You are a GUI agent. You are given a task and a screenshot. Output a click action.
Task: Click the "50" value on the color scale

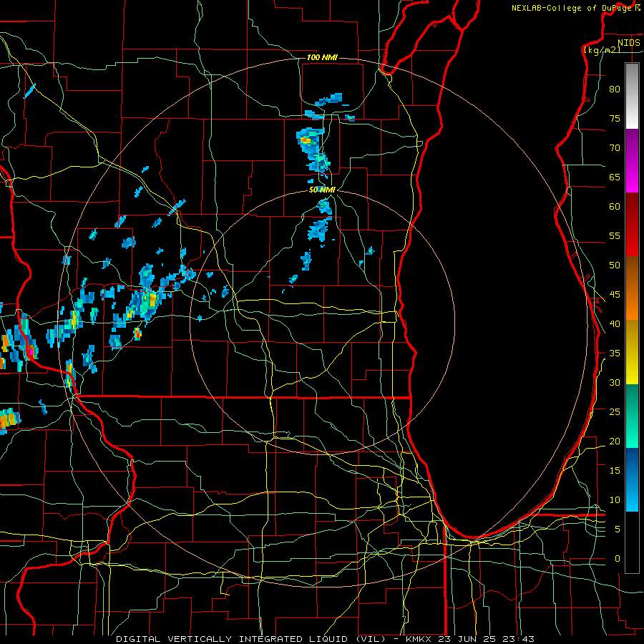tap(615, 265)
